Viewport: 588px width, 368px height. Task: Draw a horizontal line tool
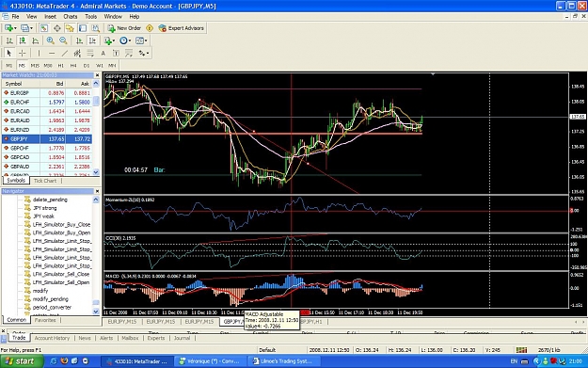tap(52, 54)
